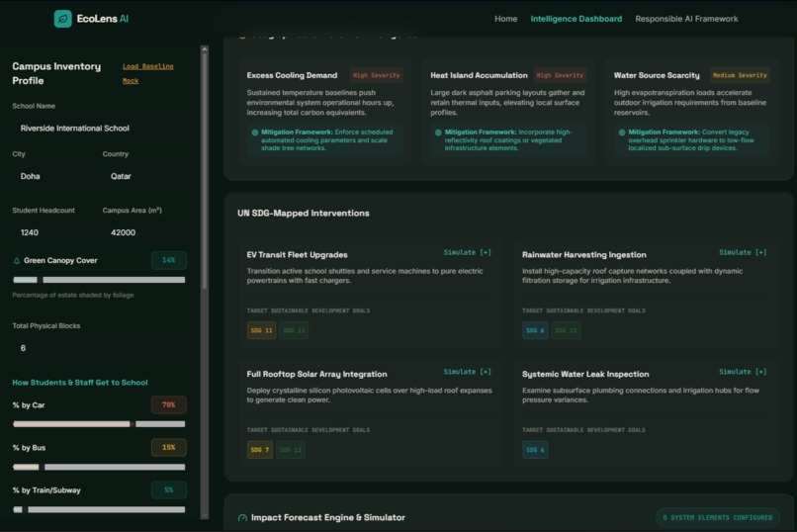Click the How Students & Staff Get to School heading

click(x=80, y=383)
